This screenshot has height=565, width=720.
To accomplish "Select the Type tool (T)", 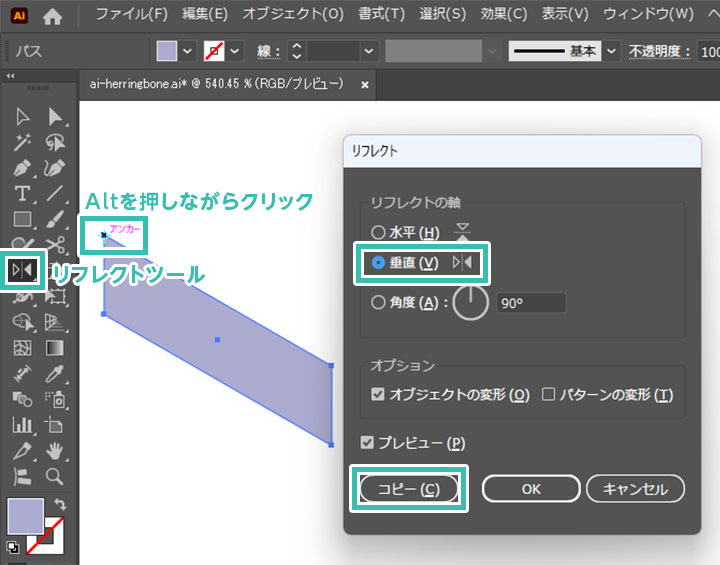I will click(x=23, y=193).
